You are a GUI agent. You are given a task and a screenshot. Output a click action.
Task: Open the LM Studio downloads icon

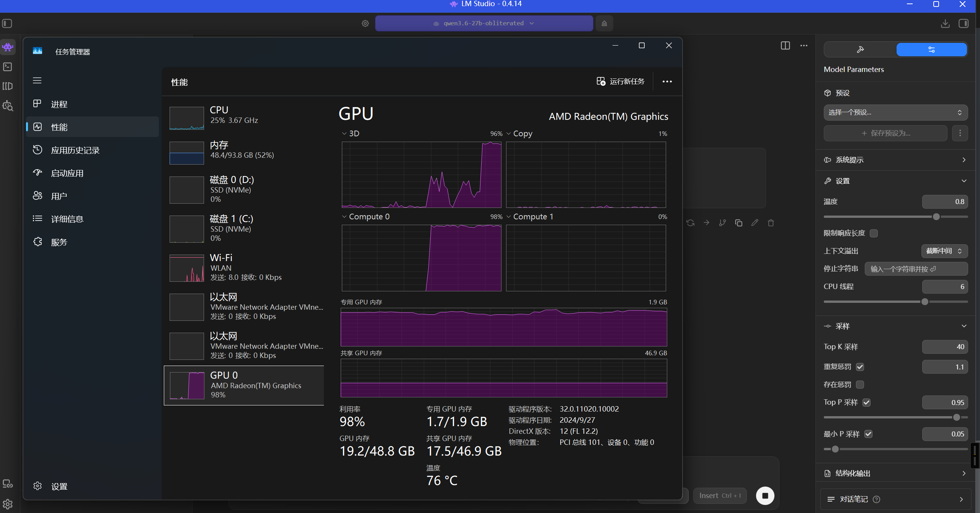coord(945,23)
